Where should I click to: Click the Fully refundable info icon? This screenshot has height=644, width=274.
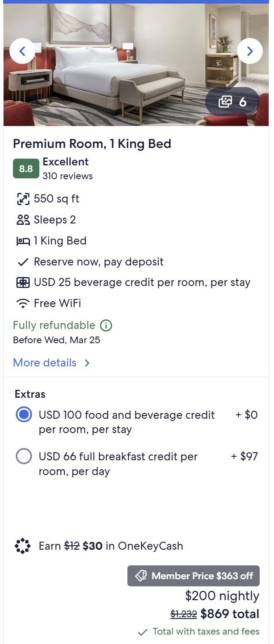(106, 325)
